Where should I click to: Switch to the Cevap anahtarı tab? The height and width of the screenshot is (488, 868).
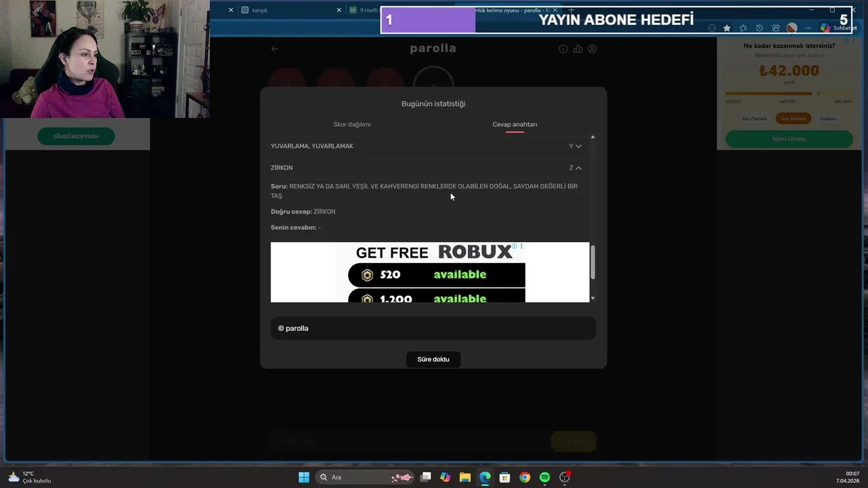(515, 125)
